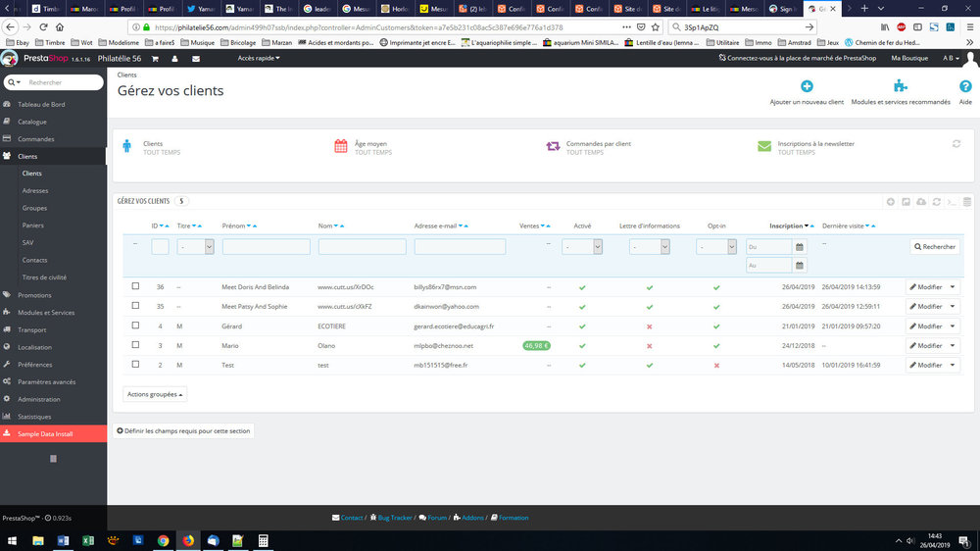Click the person icon in top header

pos(175,58)
